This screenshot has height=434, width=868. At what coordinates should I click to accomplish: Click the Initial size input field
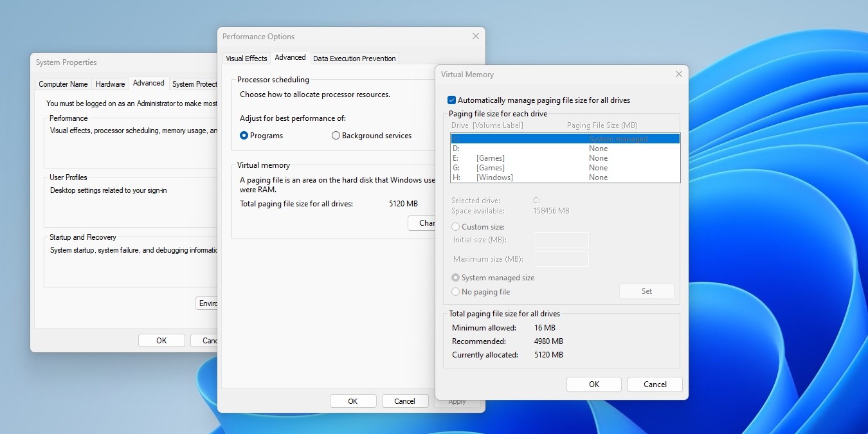[560, 239]
